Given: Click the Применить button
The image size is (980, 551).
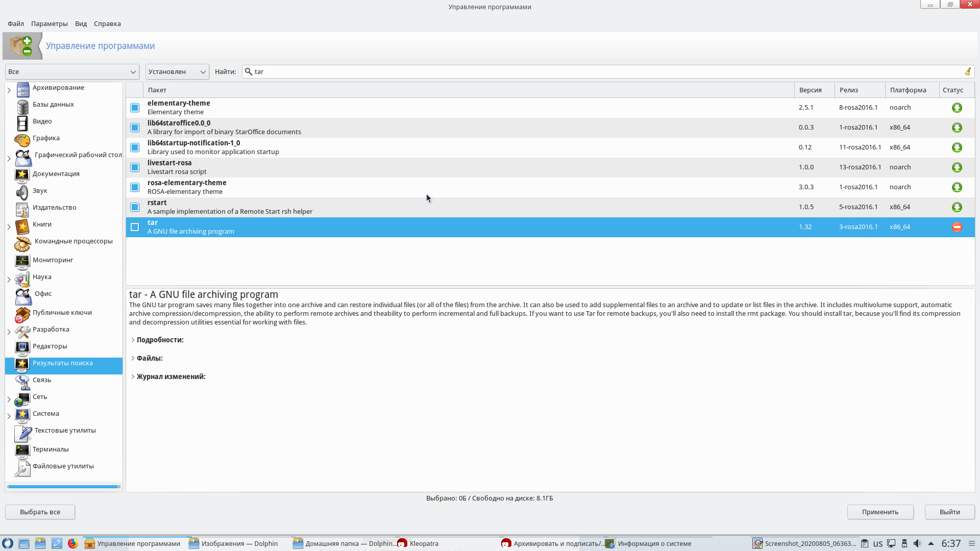Looking at the screenshot, I should (880, 512).
